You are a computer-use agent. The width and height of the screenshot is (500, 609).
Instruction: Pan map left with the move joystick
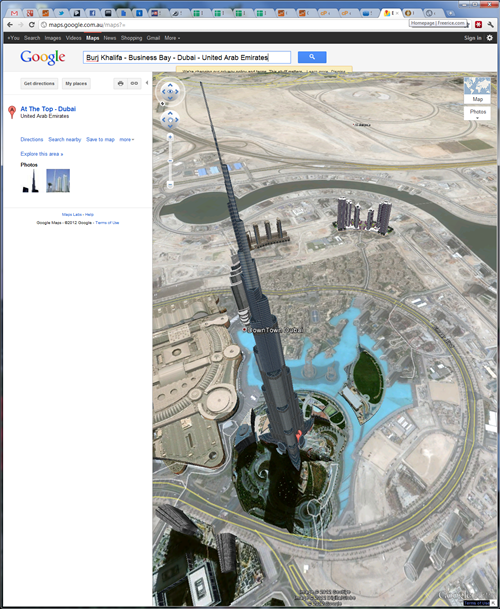coord(164,120)
